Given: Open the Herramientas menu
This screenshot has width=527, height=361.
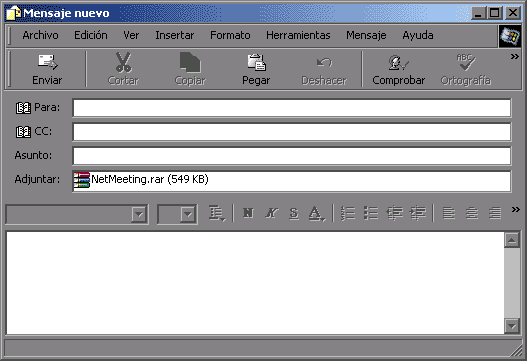Looking at the screenshot, I should (x=298, y=35).
